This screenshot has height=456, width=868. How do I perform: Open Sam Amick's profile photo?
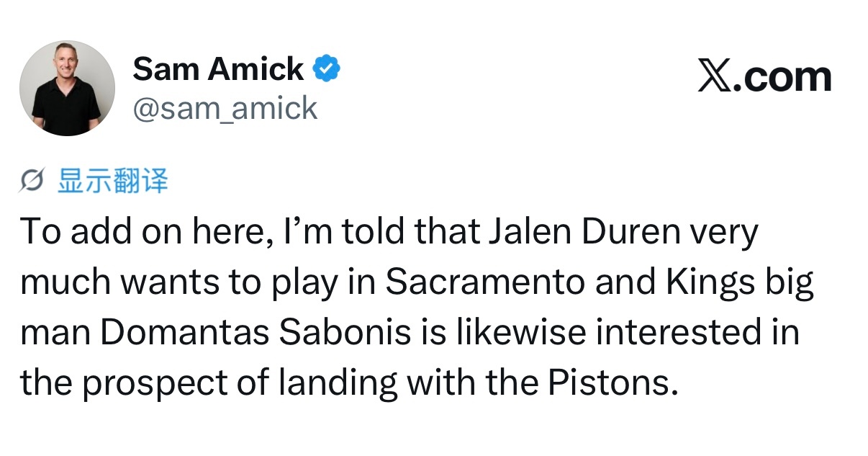[67, 89]
